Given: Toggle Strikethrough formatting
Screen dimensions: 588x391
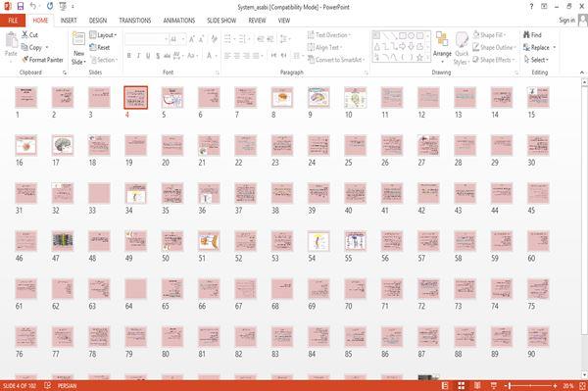Looking at the screenshot, I should pos(167,56).
